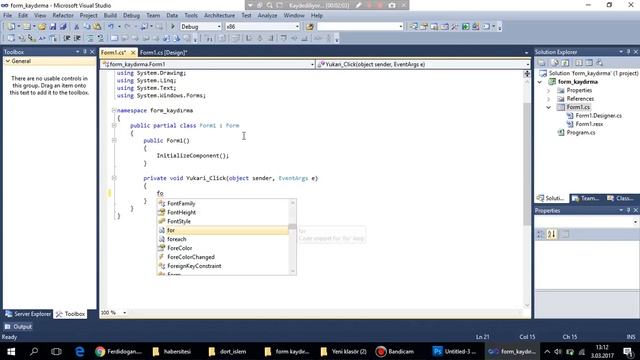Collapse the Yukari_Click method code block
The image size is (640, 360).
114,178
